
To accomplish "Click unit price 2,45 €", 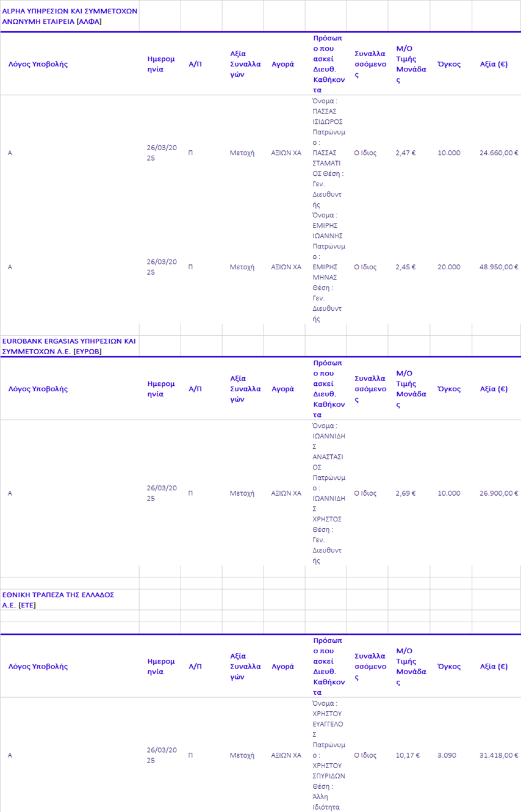I will [406, 267].
